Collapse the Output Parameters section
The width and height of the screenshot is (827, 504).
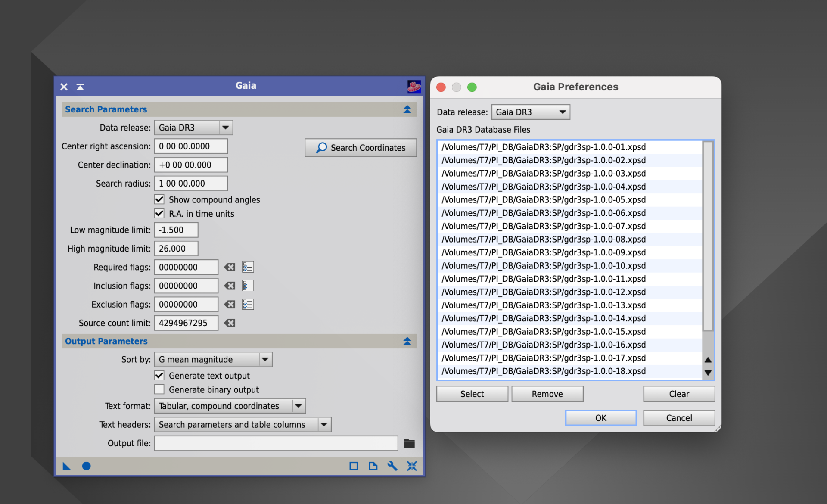(407, 341)
